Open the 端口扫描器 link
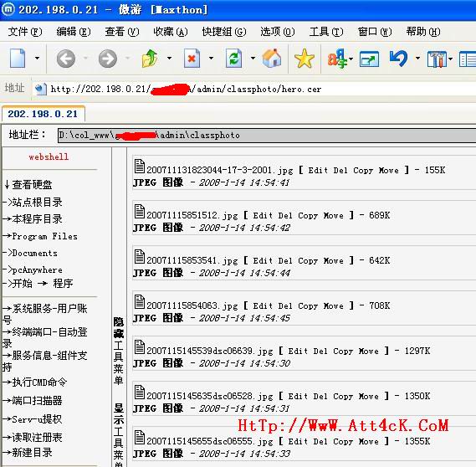This screenshot has height=467, width=476. pos(37,401)
